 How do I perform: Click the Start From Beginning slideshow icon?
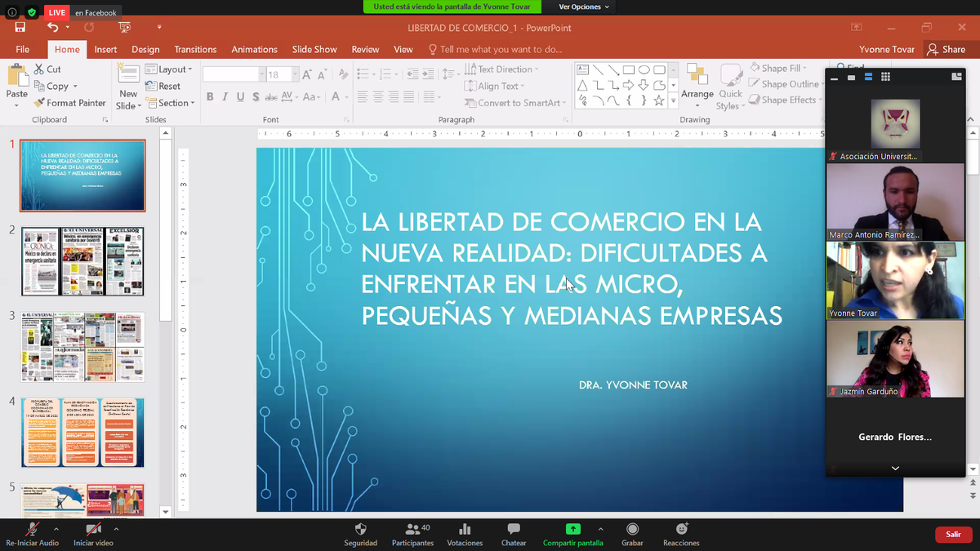[x=124, y=27]
